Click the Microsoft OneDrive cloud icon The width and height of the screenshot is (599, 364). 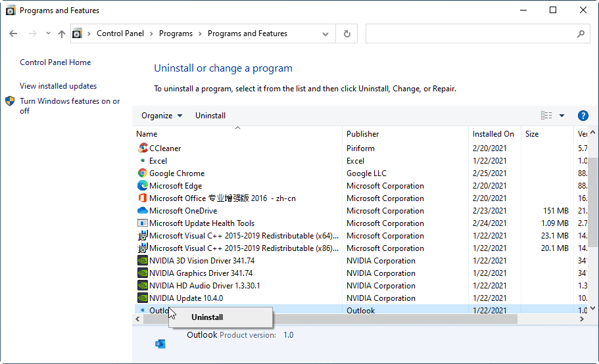tap(143, 210)
